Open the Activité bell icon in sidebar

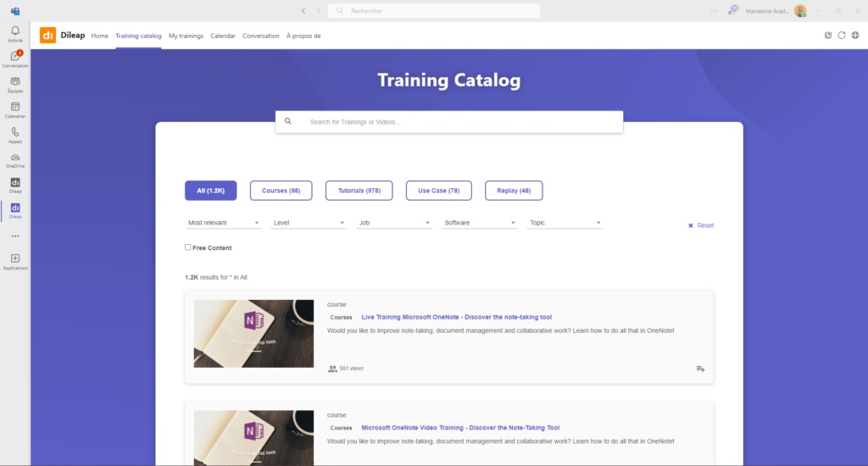15,31
